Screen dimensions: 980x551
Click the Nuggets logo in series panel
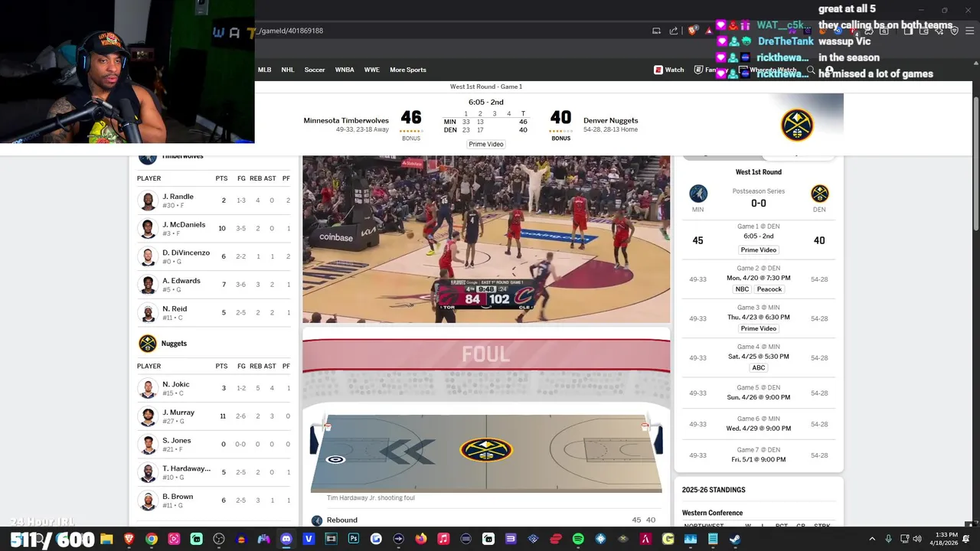(x=819, y=193)
